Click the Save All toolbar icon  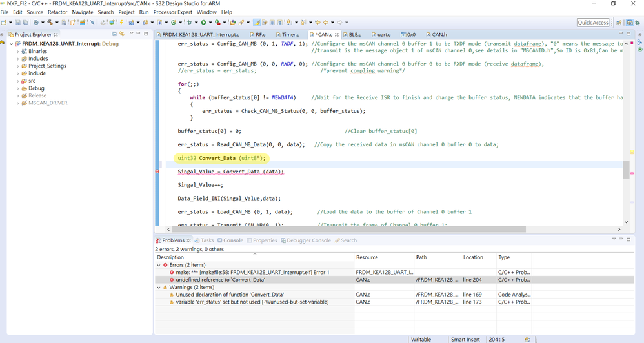click(25, 22)
